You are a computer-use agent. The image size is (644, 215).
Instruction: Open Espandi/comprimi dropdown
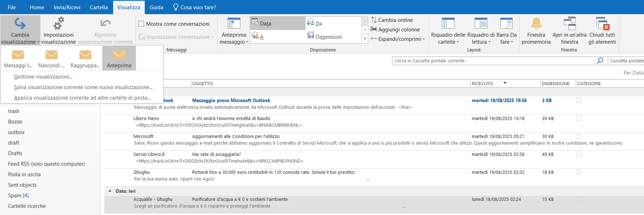(397, 39)
